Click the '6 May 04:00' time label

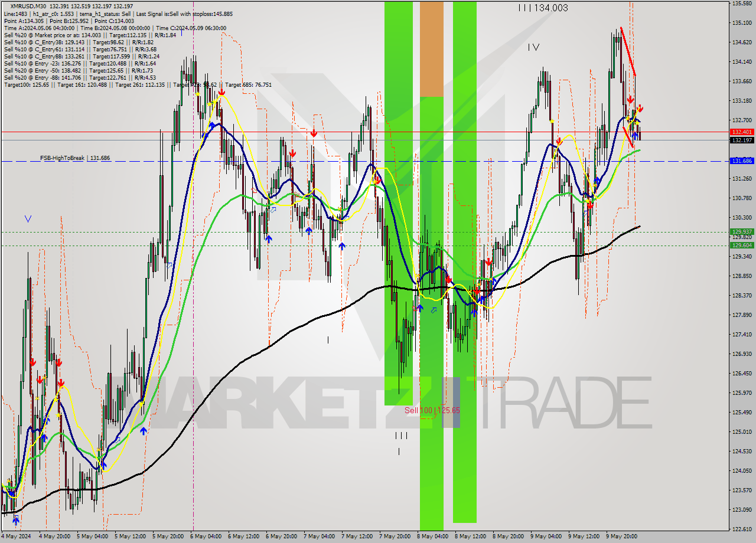click(x=205, y=537)
